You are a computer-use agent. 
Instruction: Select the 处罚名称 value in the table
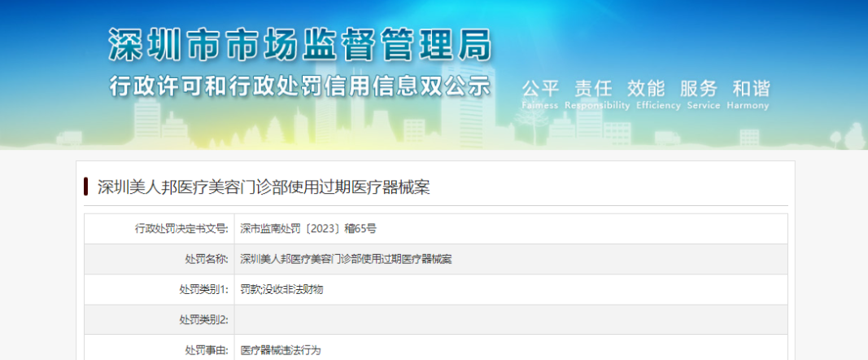346,259
